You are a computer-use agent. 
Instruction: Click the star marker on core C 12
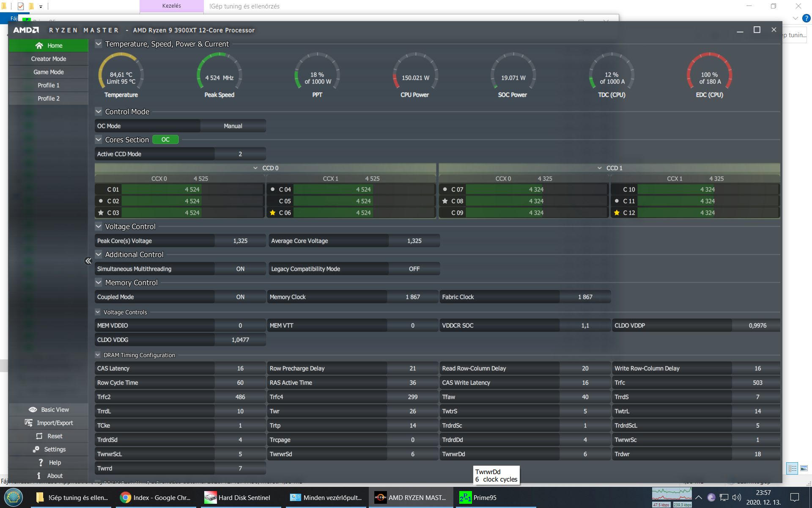tap(617, 213)
